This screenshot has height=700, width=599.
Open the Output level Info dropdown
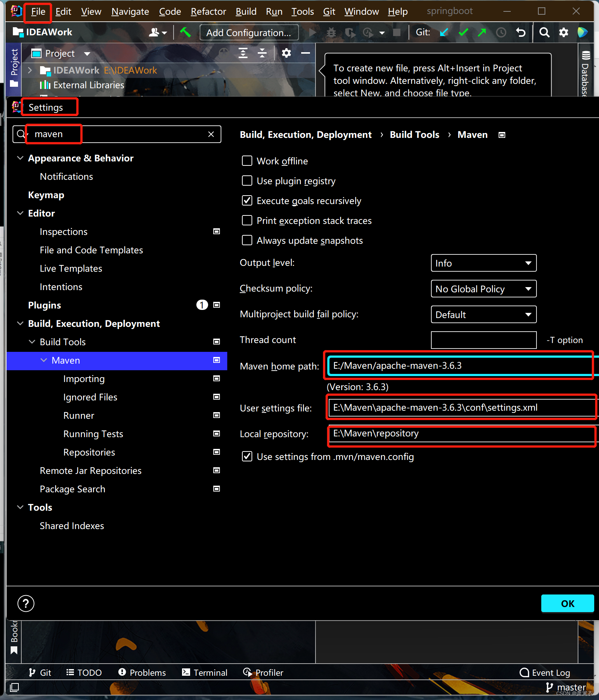point(484,263)
